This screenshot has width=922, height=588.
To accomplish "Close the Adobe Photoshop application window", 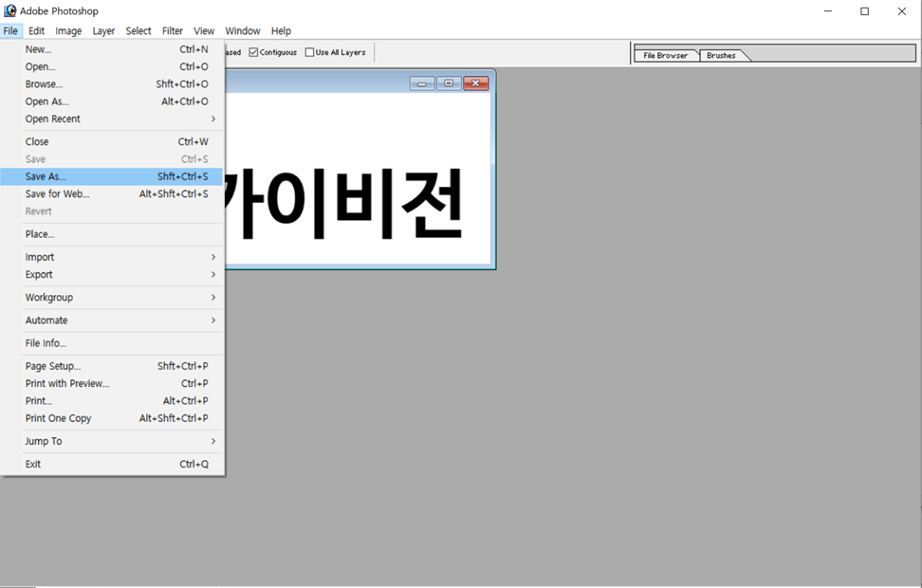I will tap(901, 11).
